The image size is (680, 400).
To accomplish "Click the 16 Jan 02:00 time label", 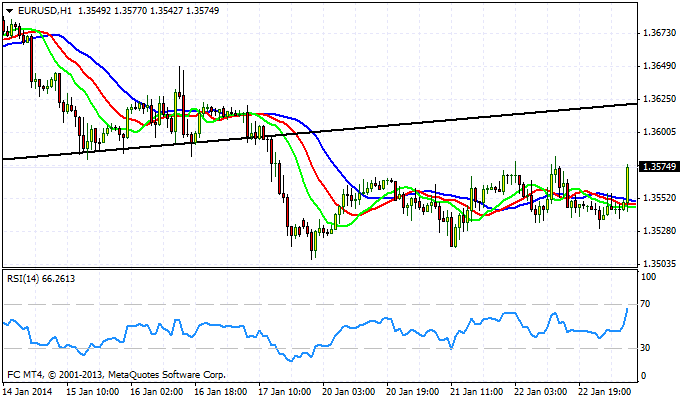I will click(x=157, y=391).
